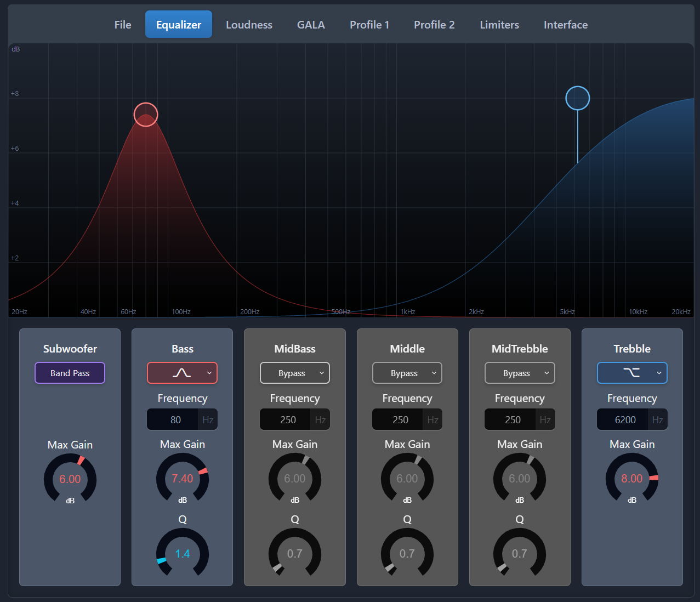Click the 100Hz label on graph axis
This screenshot has width=700, height=602.
point(181,311)
